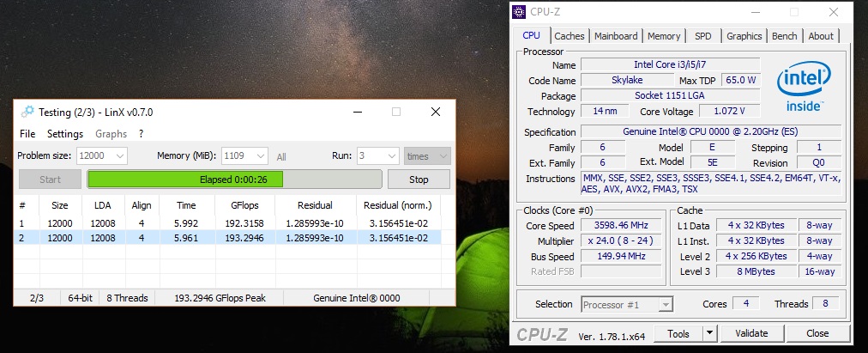Click the All memory link in LinX

coord(281,157)
